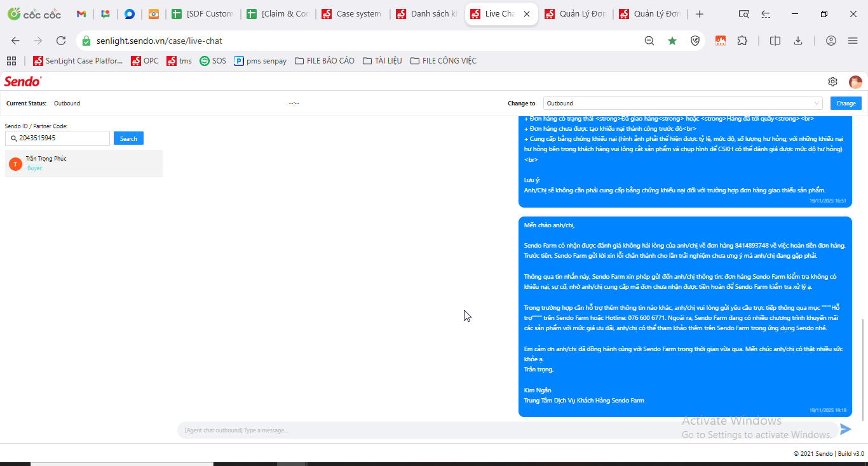Click the blue Change button
The height and width of the screenshot is (466, 868).
click(x=846, y=103)
